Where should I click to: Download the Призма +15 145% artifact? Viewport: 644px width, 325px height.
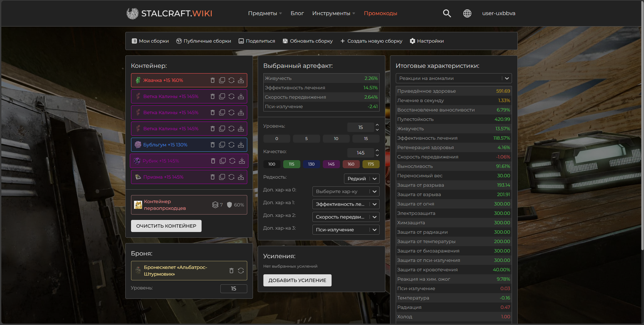click(x=241, y=177)
